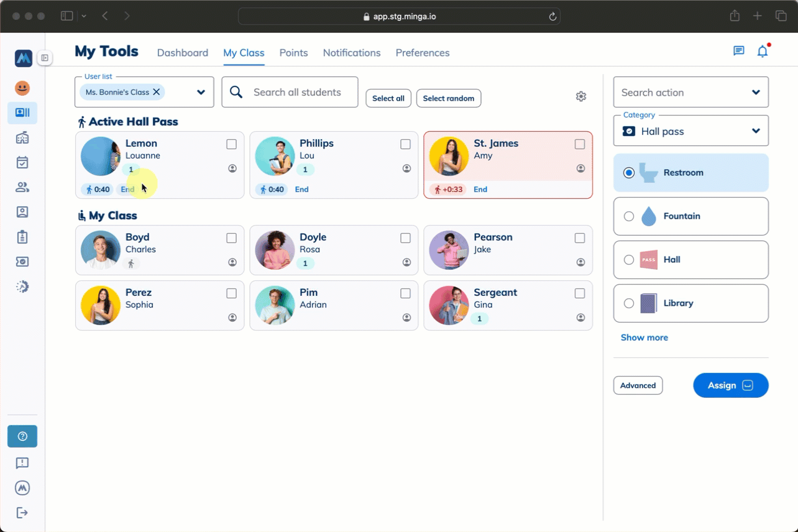This screenshot has width=798, height=532.
Task: End Amy St. James's overdue hall pass
Action: tap(480, 190)
